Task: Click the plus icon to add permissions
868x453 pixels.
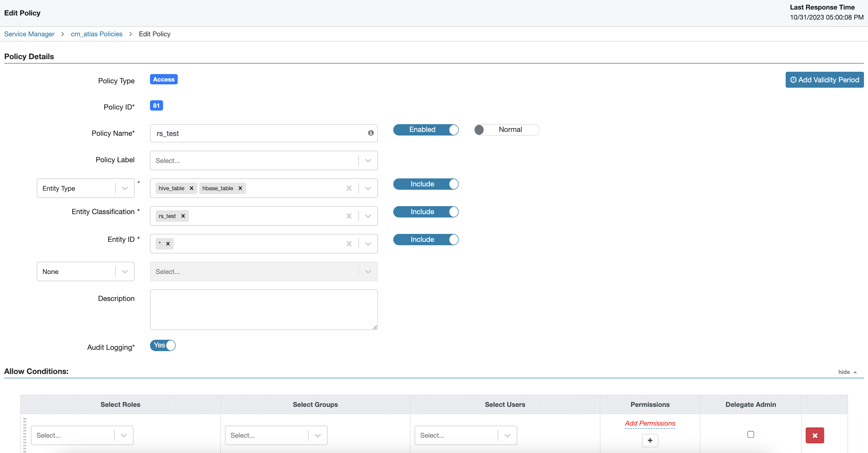Action: pos(650,440)
